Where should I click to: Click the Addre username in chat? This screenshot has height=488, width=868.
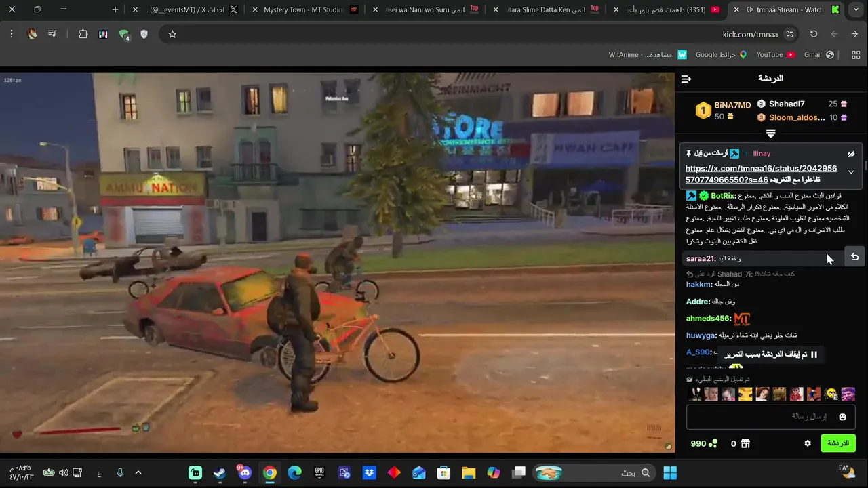coord(698,302)
